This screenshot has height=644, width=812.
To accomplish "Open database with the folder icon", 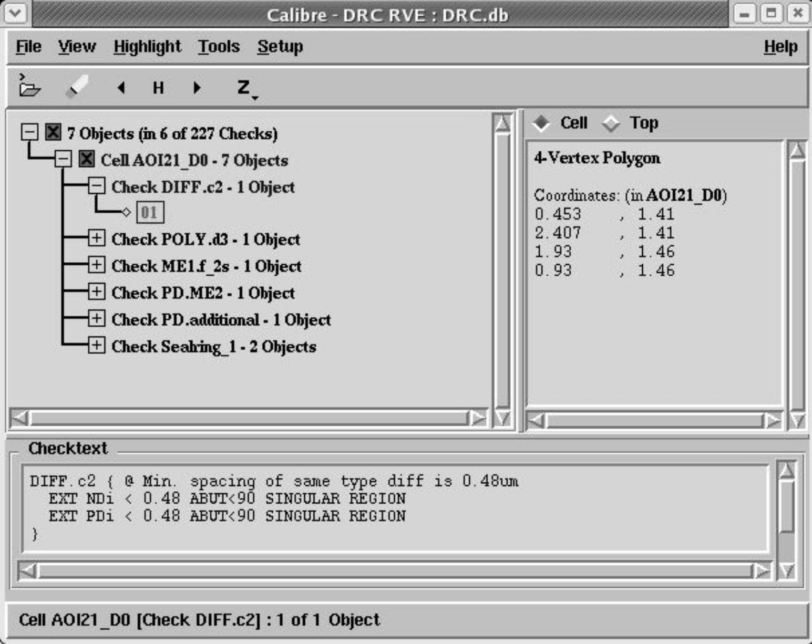I will point(29,87).
